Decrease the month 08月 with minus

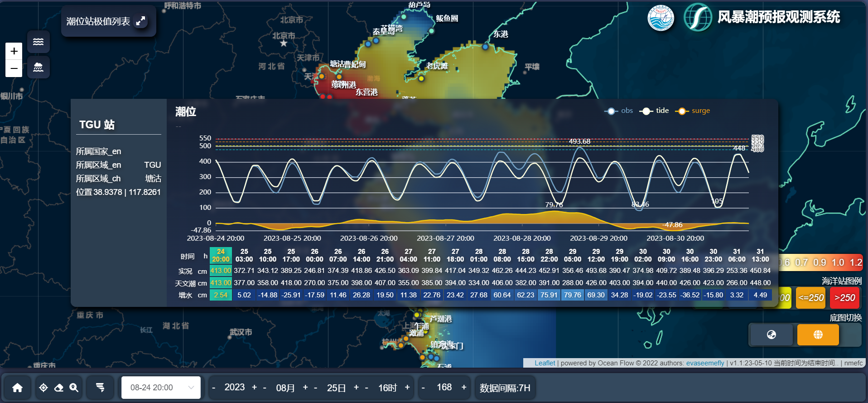click(x=265, y=387)
